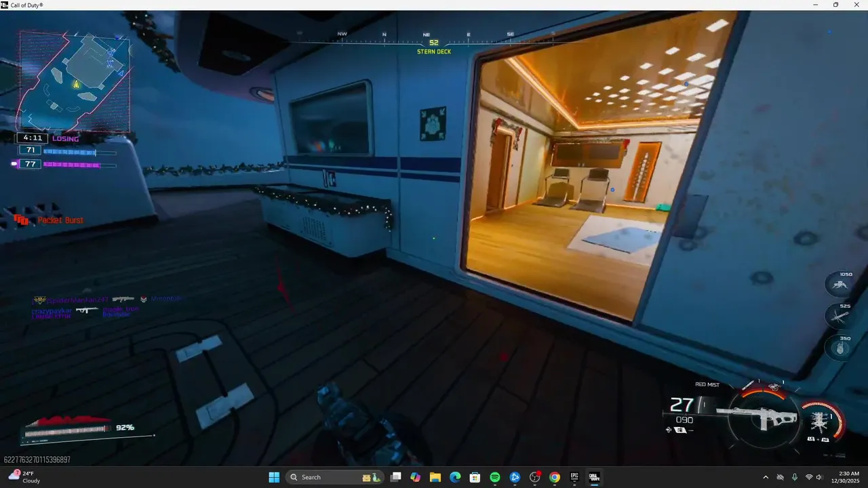Click the fire mode indicator below ammo
The width and height of the screenshot is (868, 488).
[x=679, y=430]
